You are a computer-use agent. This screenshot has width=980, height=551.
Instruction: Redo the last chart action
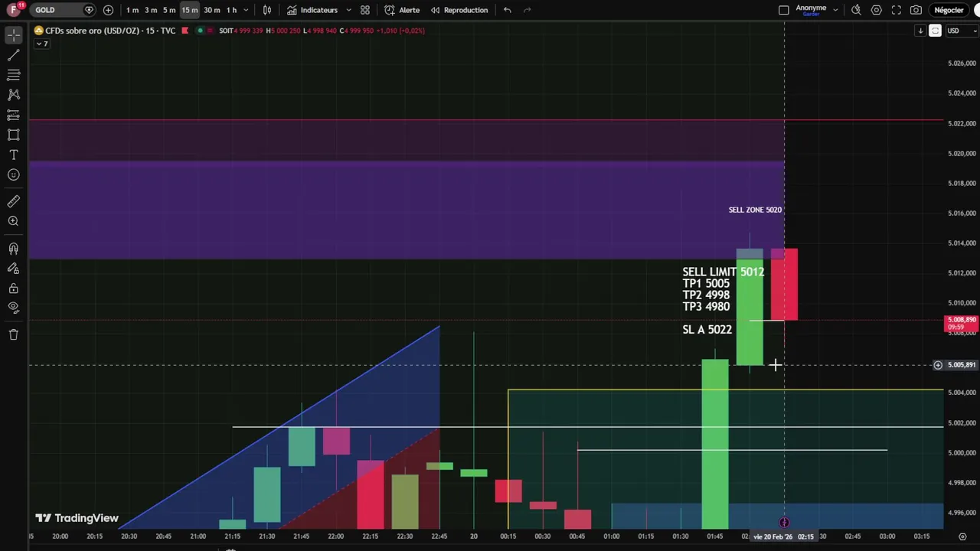(528, 10)
